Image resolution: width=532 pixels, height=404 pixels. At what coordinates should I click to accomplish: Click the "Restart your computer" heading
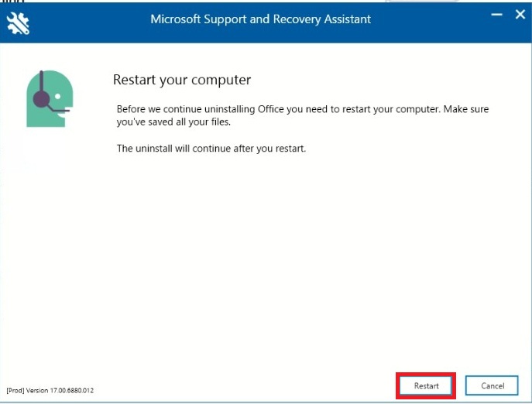[x=182, y=80]
